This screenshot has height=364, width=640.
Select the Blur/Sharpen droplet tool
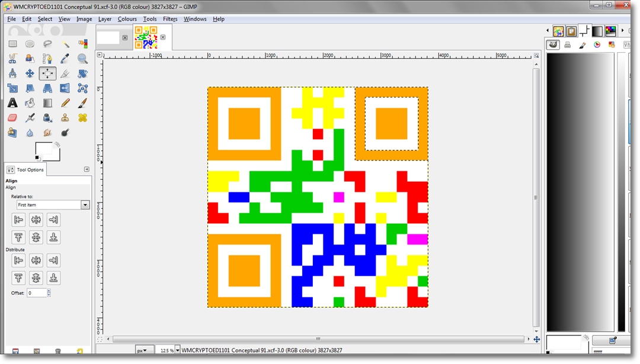click(x=30, y=133)
